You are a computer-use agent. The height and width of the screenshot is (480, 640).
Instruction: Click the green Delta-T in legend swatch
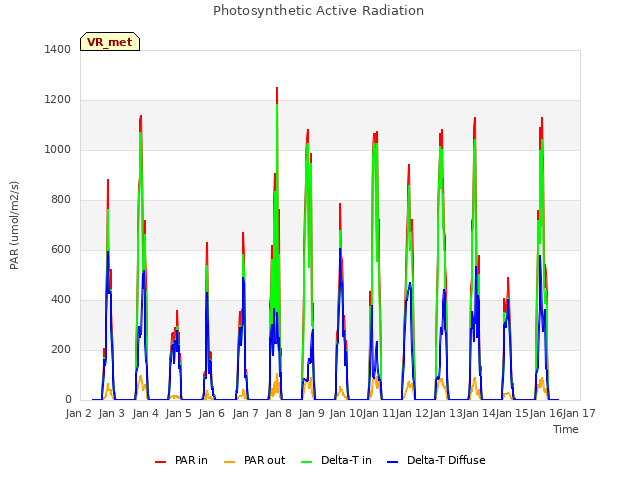coord(307,462)
